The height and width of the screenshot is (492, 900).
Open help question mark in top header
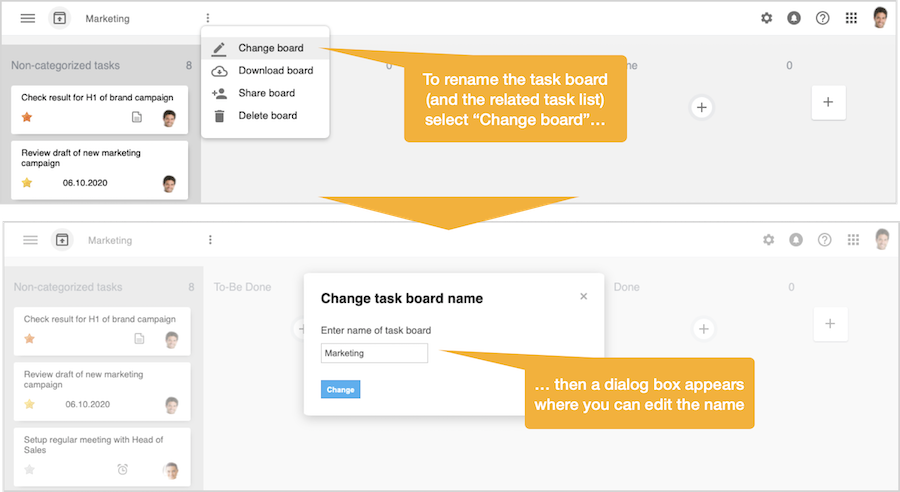click(x=823, y=18)
